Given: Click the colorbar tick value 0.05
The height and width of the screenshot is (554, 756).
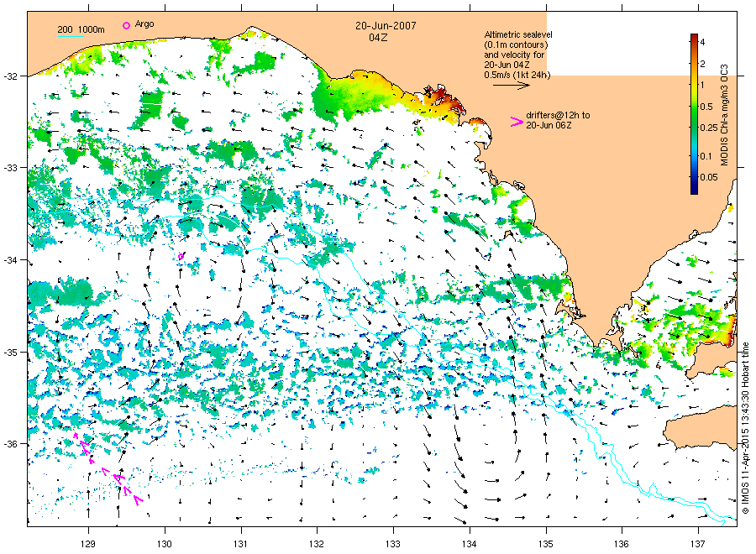Looking at the screenshot, I should tap(709, 177).
